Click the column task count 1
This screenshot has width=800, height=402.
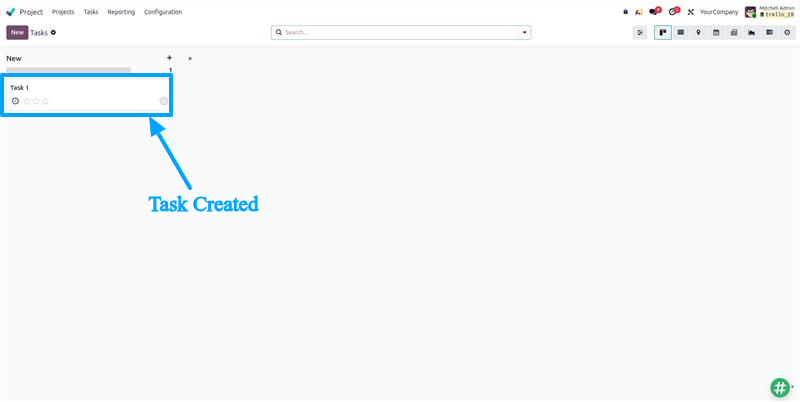click(x=170, y=70)
